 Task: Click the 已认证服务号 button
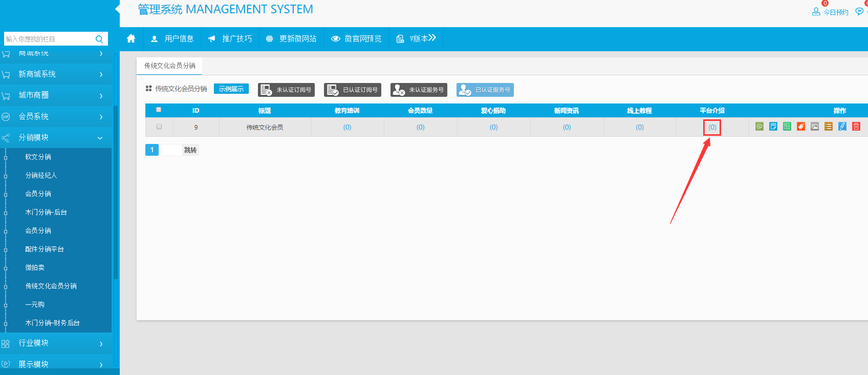point(485,90)
